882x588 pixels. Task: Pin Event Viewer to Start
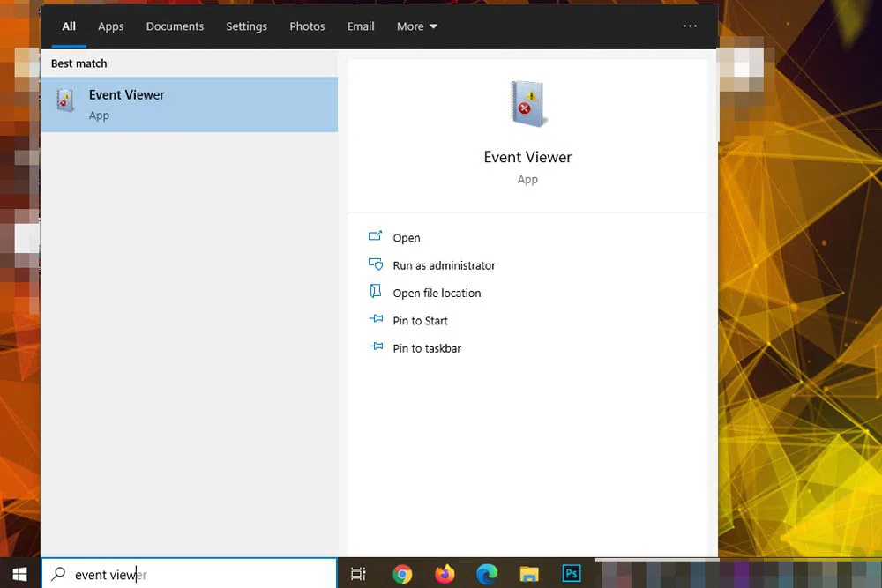(420, 321)
